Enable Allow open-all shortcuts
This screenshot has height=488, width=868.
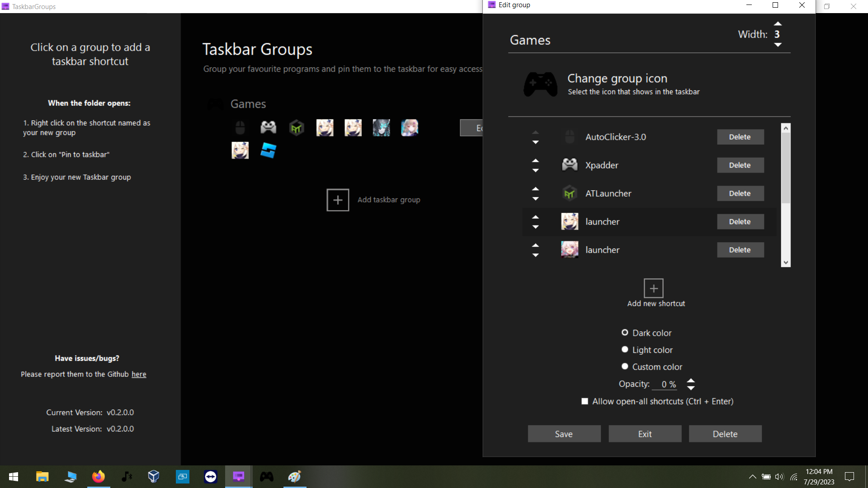[x=584, y=401]
